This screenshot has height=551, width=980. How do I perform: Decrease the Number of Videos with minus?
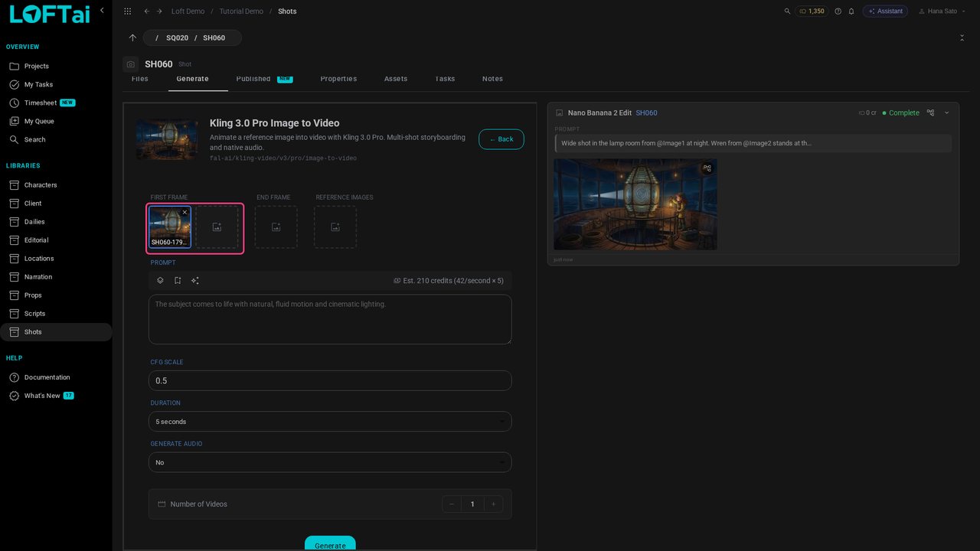[452, 504]
